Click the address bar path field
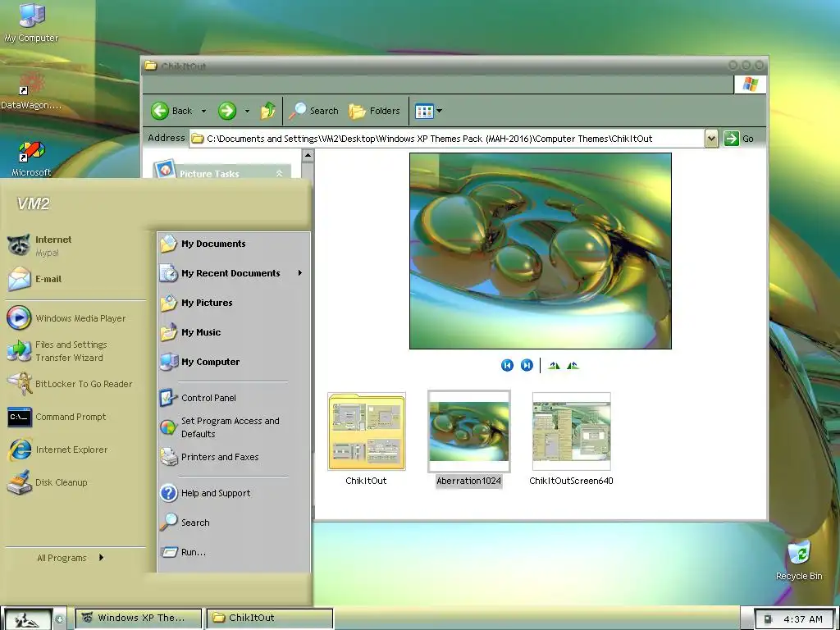Screen dimensions: 840x630 (x=447, y=139)
